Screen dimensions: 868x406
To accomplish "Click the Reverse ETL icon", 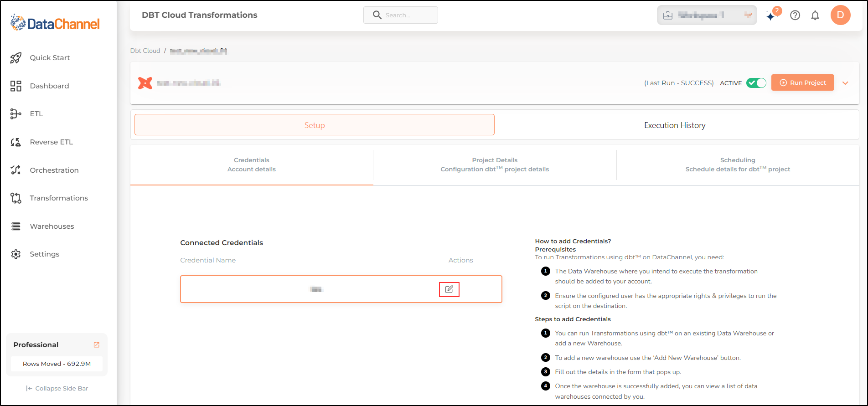I will tap(16, 142).
